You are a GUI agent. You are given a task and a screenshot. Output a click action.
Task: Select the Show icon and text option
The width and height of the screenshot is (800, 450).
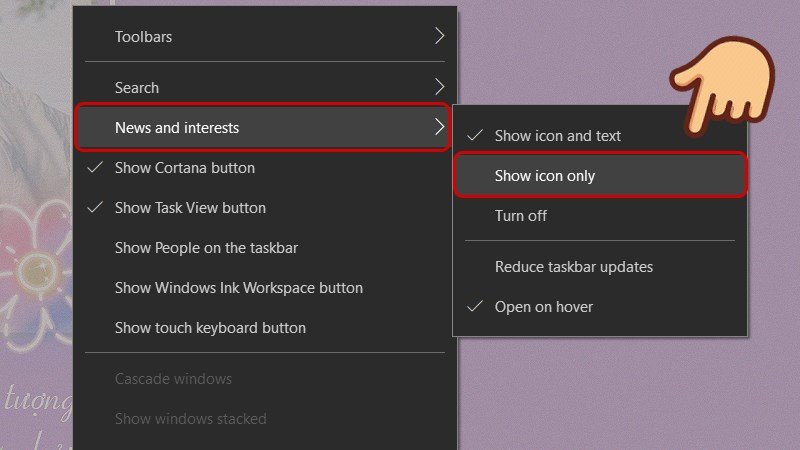(x=557, y=136)
